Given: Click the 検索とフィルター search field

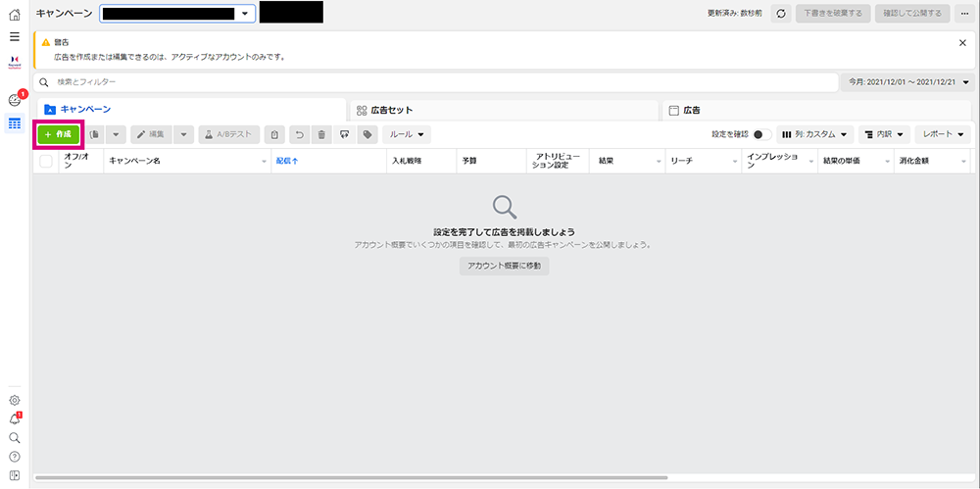Looking at the screenshot, I should [436, 82].
